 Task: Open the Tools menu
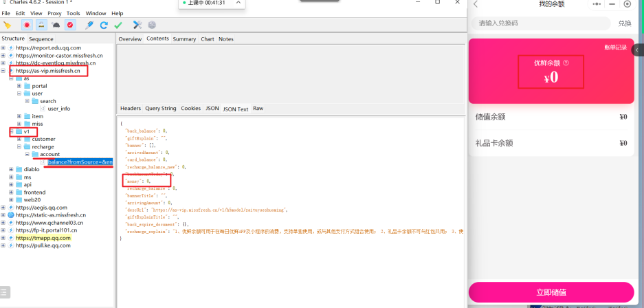point(74,13)
